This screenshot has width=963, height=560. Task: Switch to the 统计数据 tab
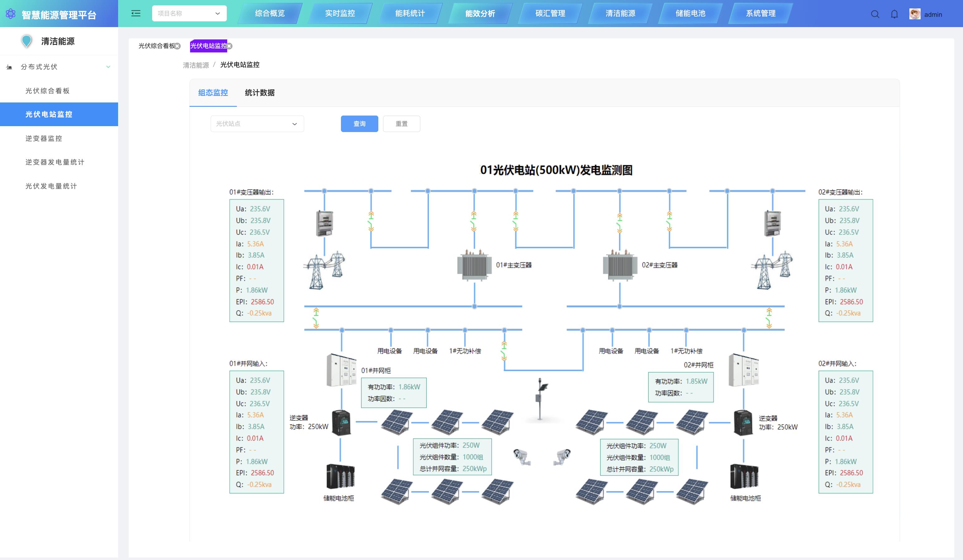(x=260, y=93)
